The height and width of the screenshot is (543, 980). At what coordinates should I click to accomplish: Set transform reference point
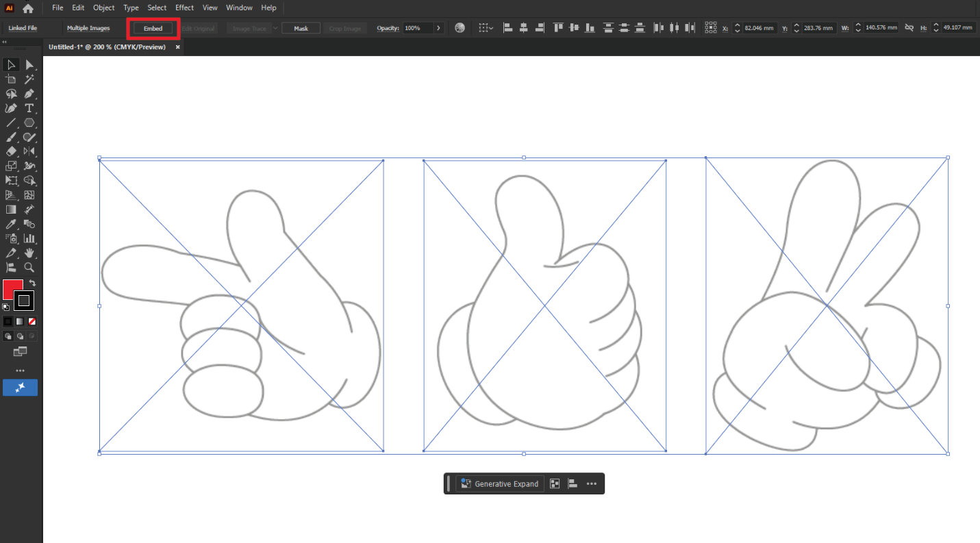click(710, 28)
